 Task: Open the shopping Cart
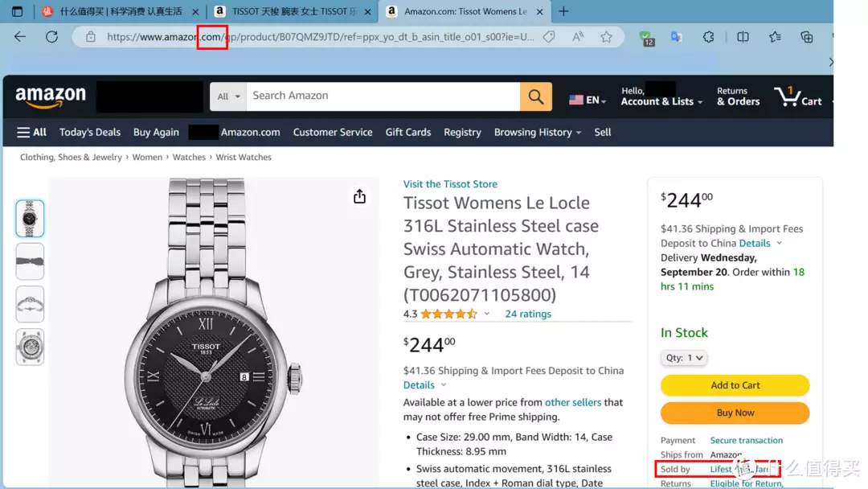pyautogui.click(x=798, y=97)
